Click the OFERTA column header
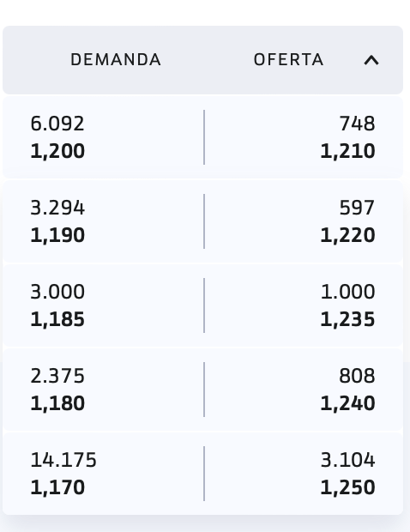Image resolution: width=410 pixels, height=532 pixels. tap(288, 60)
